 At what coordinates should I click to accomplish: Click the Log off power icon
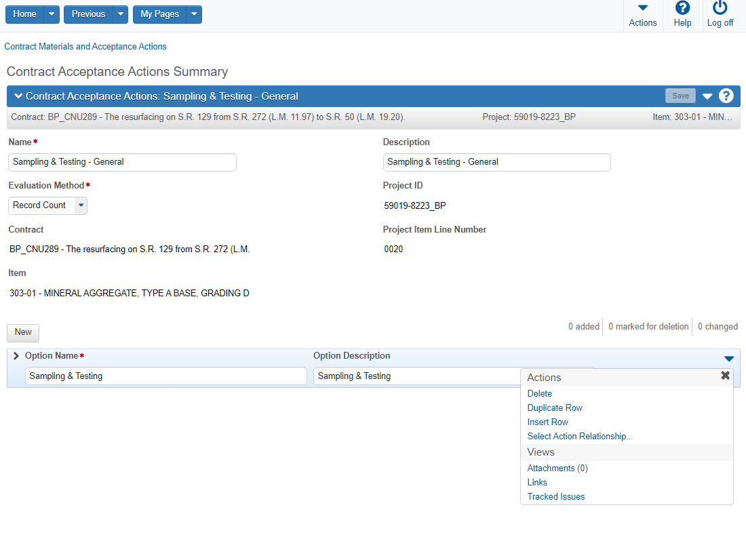click(720, 9)
